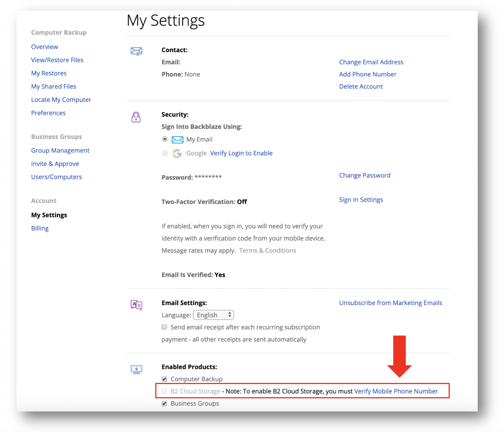The width and height of the screenshot is (504, 432).
Task: Click Unsubscribe from Marketing Emails
Action: pyautogui.click(x=390, y=303)
